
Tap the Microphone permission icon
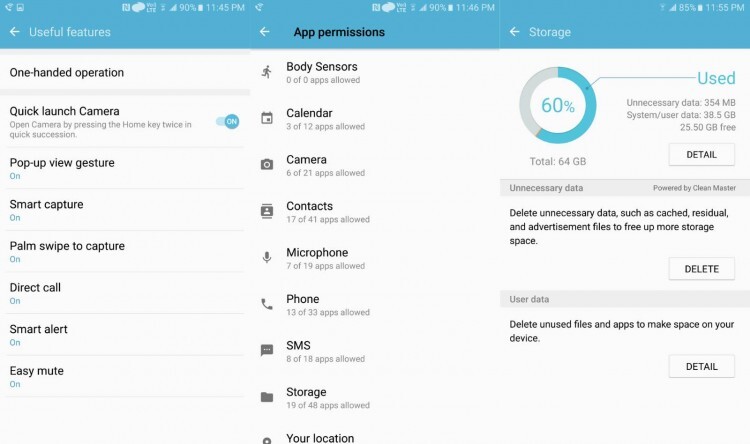pos(267,257)
